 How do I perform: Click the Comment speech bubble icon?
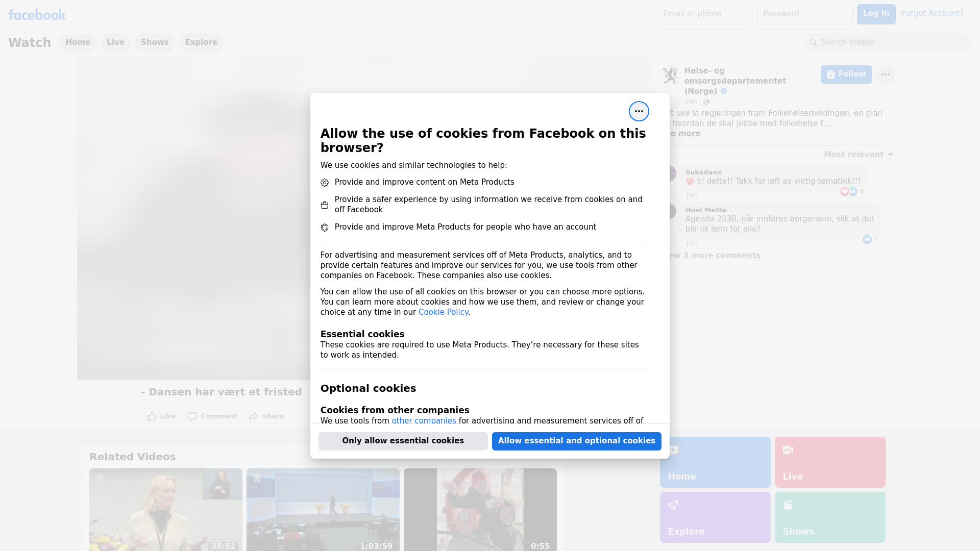pyautogui.click(x=192, y=416)
